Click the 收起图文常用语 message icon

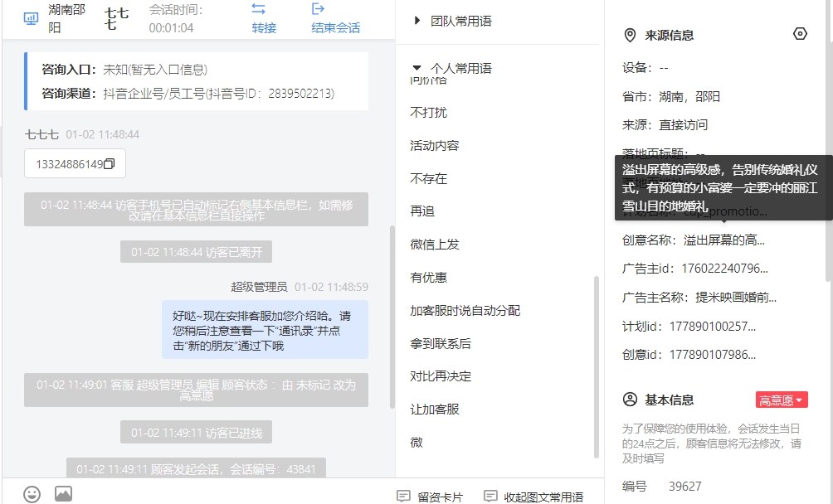click(490, 497)
